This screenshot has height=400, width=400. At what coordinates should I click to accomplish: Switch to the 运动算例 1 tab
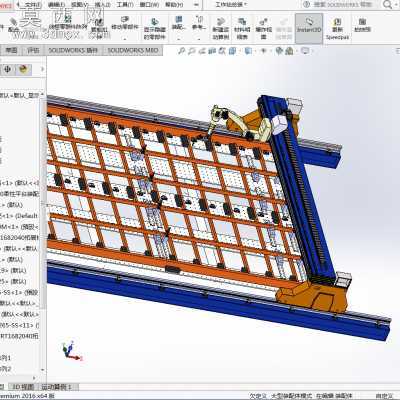56,387
